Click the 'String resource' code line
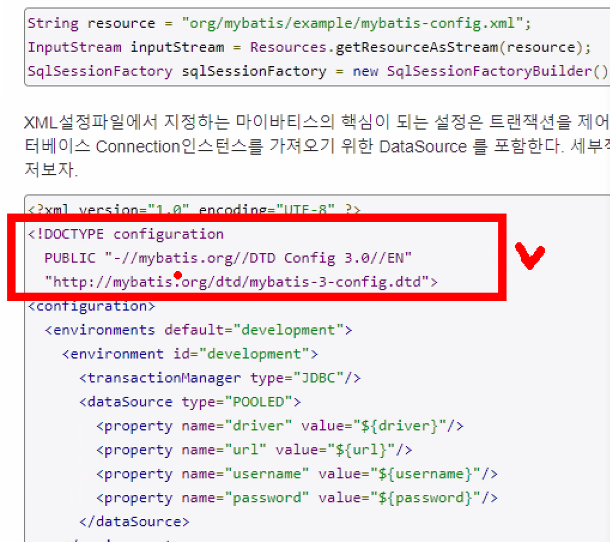Viewport: 610px width, 542px height. click(279, 23)
